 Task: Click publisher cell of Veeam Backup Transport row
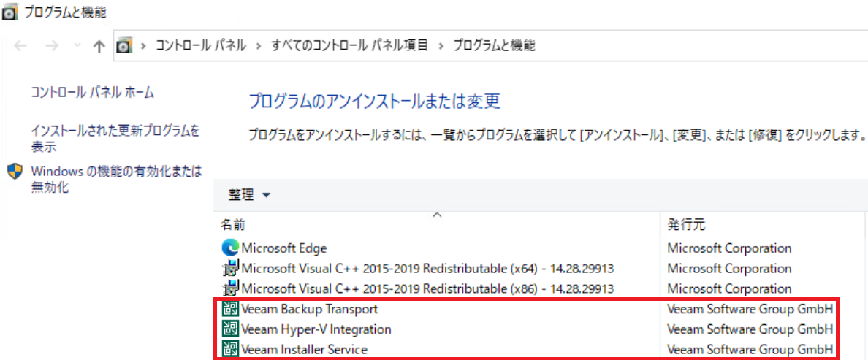(x=750, y=309)
